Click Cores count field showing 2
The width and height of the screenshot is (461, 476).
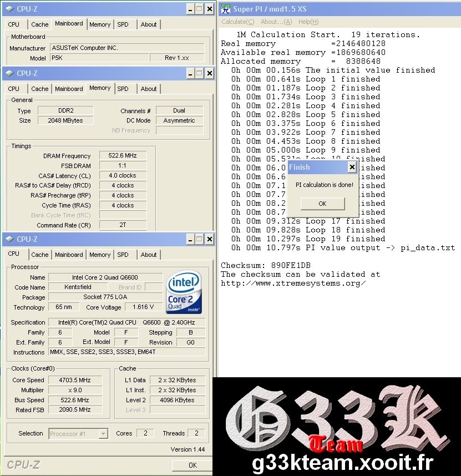coord(145,433)
